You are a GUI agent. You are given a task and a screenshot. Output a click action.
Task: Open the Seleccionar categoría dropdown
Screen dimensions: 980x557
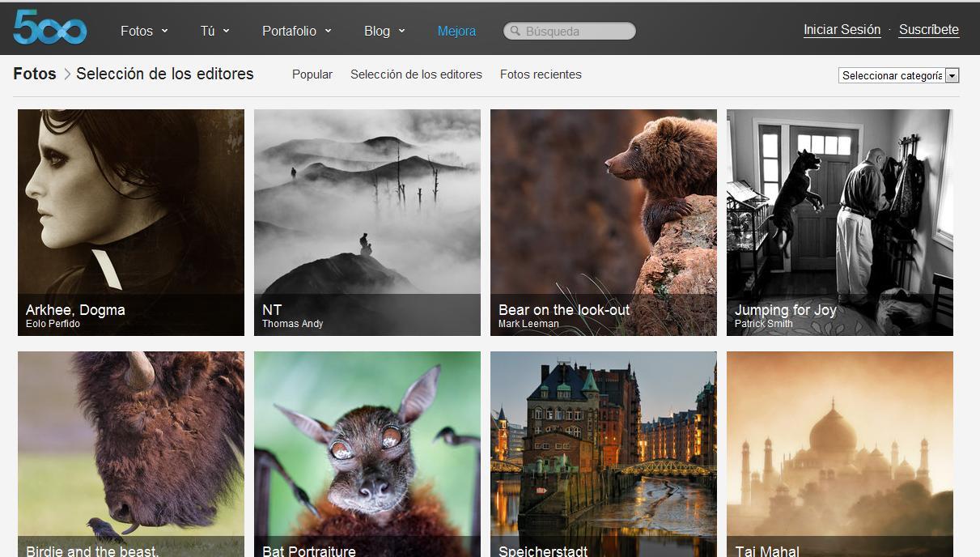(x=898, y=75)
